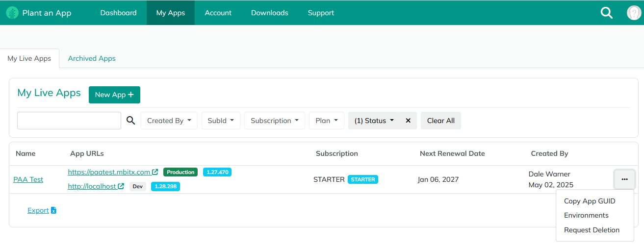Image resolution: width=644 pixels, height=249 pixels.
Task: Click external link icon next to paatest.mbitx.com
Action: pos(155,172)
